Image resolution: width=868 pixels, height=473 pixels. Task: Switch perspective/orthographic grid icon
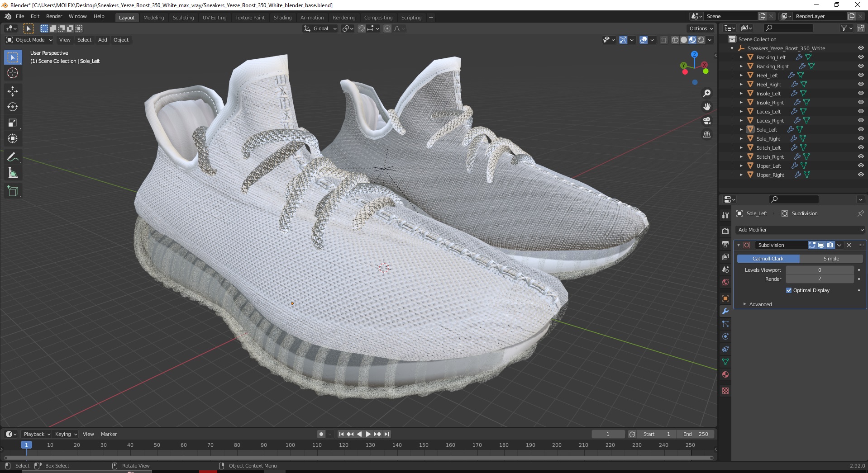tap(706, 135)
